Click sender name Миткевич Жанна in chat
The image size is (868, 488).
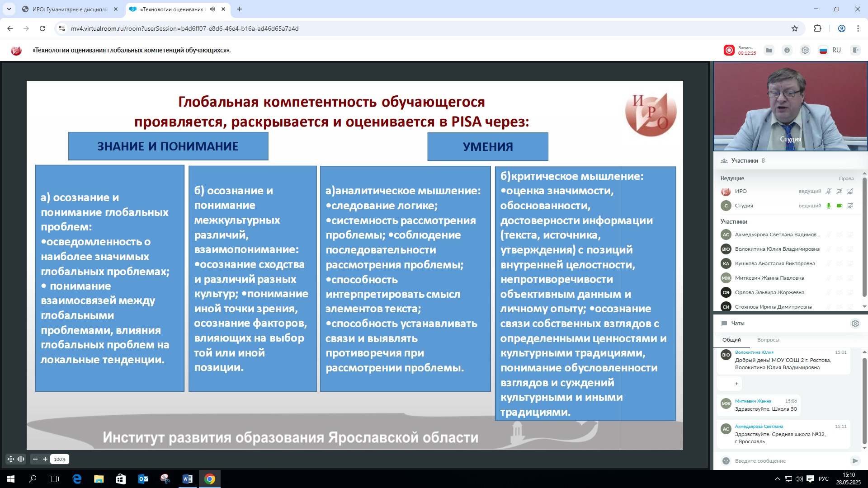(753, 401)
